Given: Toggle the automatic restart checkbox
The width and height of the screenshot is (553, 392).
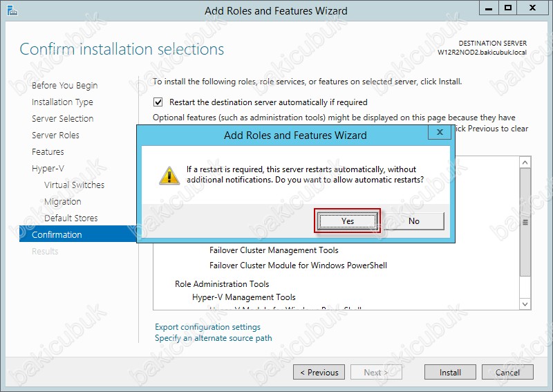Looking at the screenshot, I should [x=158, y=102].
